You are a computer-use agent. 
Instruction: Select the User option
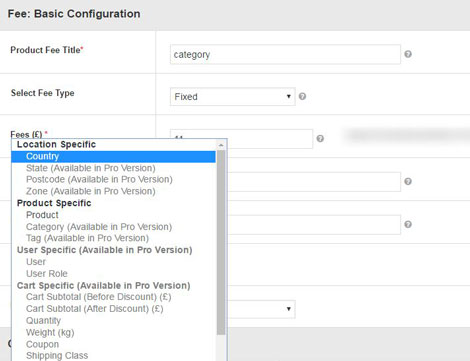[36, 262]
